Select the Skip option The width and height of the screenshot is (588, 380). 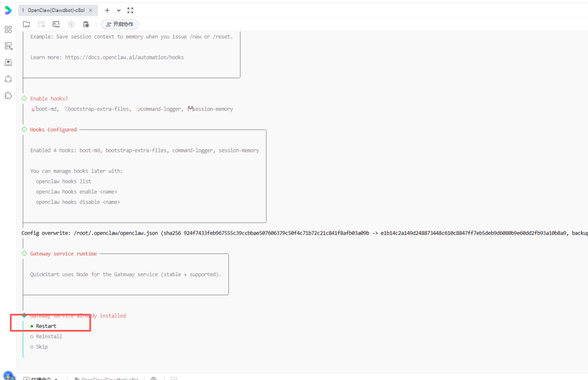point(39,347)
